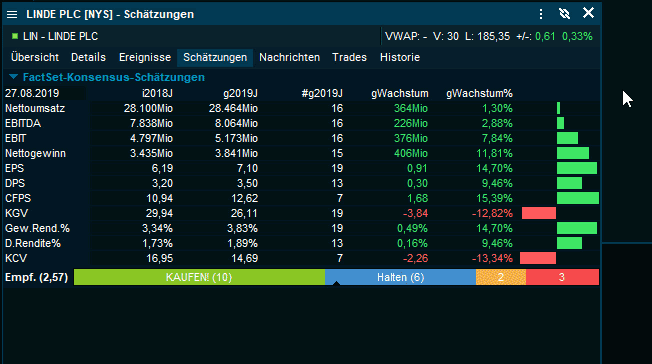Click the orange segment labeled 2

(501, 277)
